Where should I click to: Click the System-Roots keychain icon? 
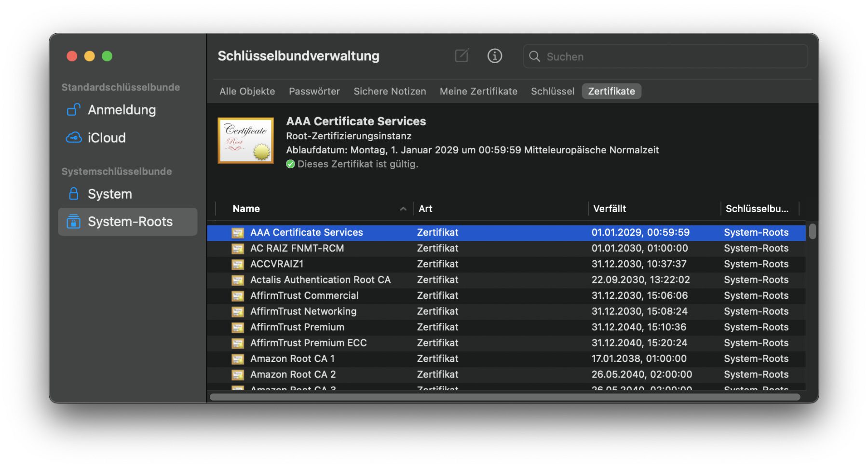pos(73,222)
